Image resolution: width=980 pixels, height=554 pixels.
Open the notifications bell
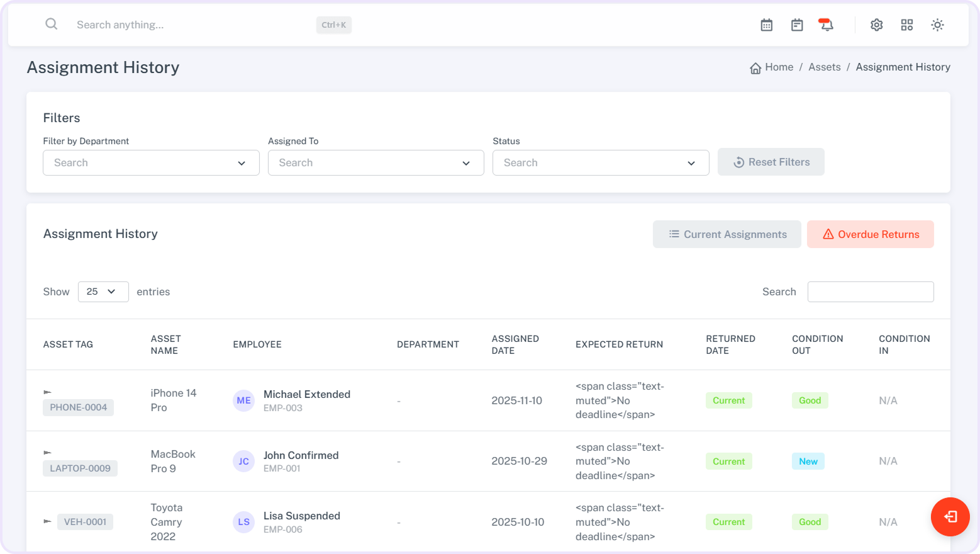coord(826,25)
